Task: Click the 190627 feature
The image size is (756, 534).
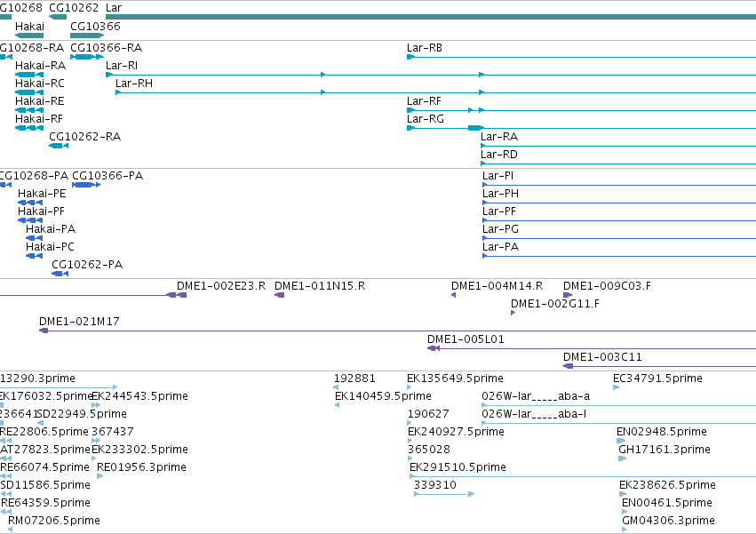Action: click(x=428, y=414)
